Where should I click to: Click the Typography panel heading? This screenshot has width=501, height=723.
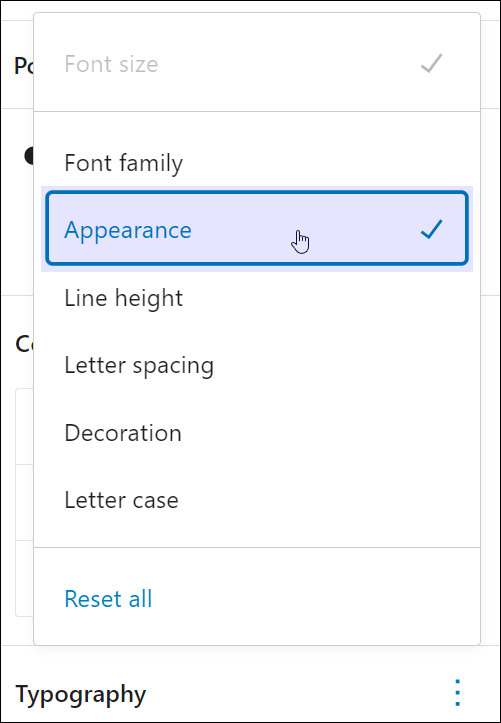point(81,694)
